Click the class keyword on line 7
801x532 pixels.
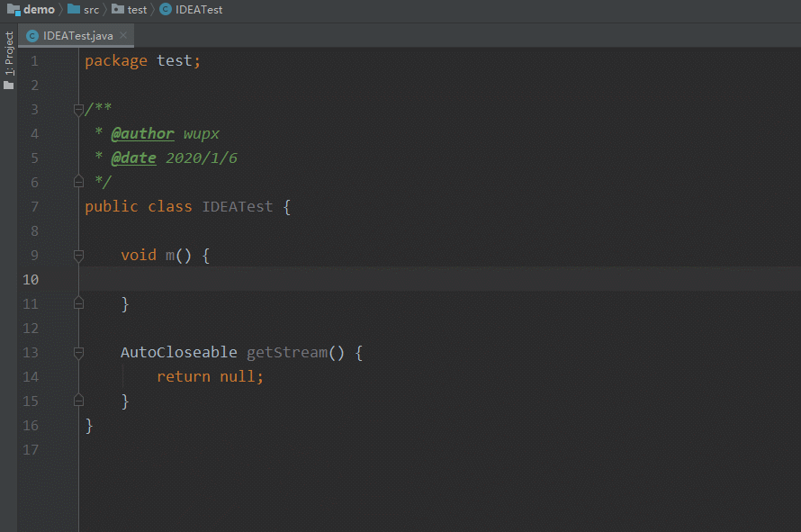pyautogui.click(x=170, y=207)
